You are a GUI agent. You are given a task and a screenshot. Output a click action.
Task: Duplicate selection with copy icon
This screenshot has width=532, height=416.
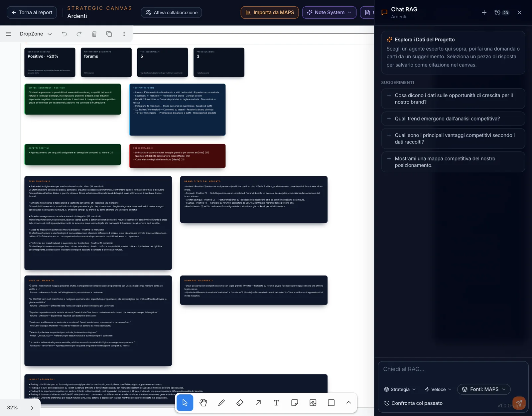click(x=109, y=34)
